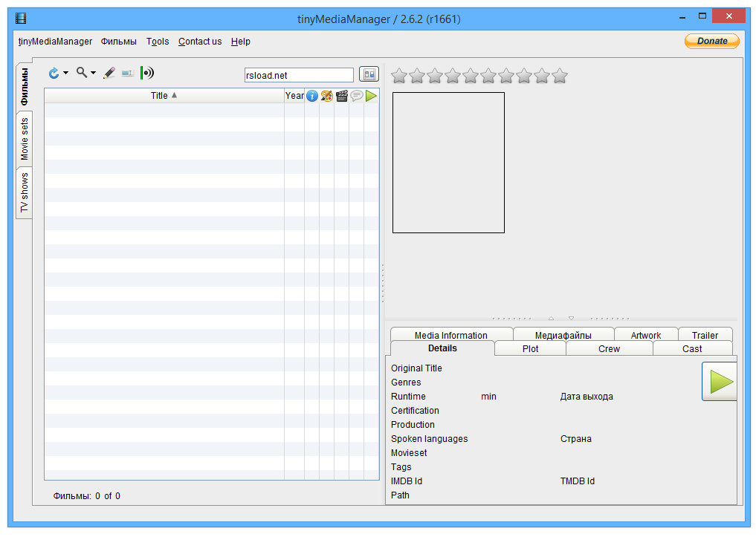Click the paint palette artwork column icon

pyautogui.click(x=327, y=96)
